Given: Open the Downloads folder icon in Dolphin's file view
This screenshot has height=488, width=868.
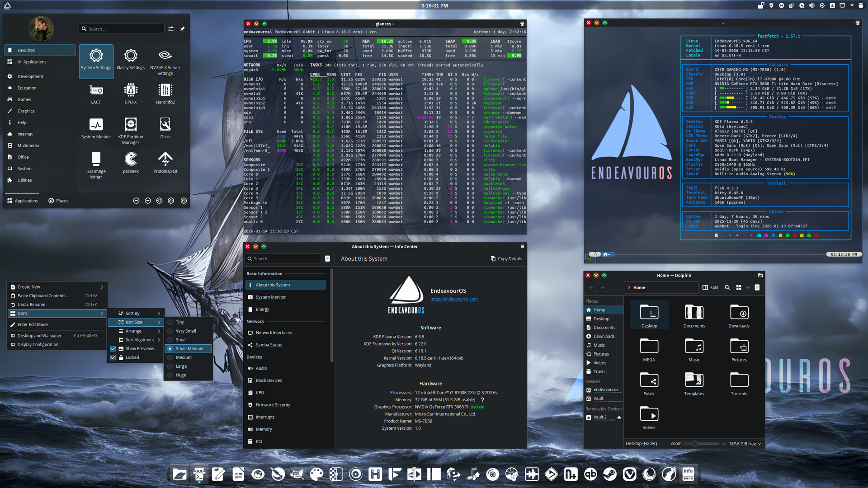Looking at the screenshot, I should pyautogui.click(x=739, y=315).
